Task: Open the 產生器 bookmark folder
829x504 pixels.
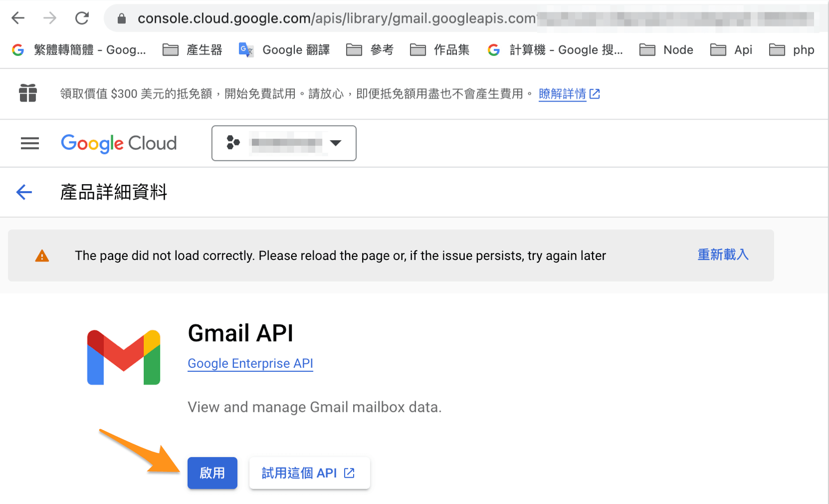Action: point(193,50)
